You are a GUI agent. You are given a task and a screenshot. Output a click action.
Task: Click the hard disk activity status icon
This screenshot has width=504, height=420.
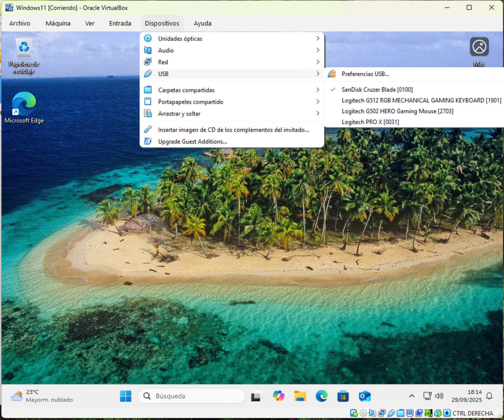tap(354, 413)
